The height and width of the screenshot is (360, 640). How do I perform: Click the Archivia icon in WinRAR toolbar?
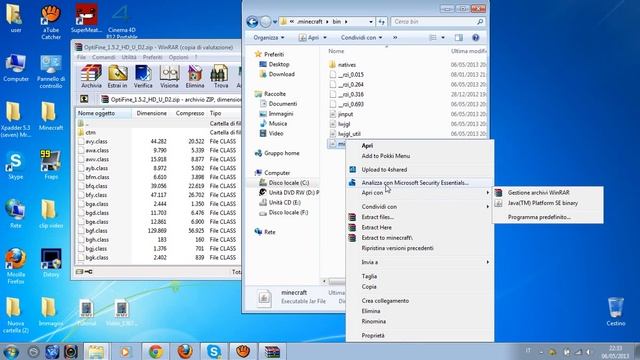tap(91, 76)
